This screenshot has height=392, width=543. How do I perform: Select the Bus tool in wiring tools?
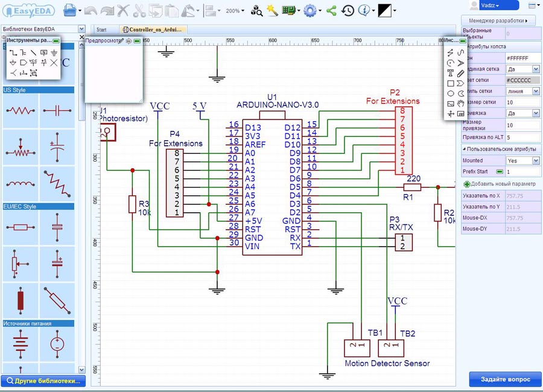pos(23,52)
